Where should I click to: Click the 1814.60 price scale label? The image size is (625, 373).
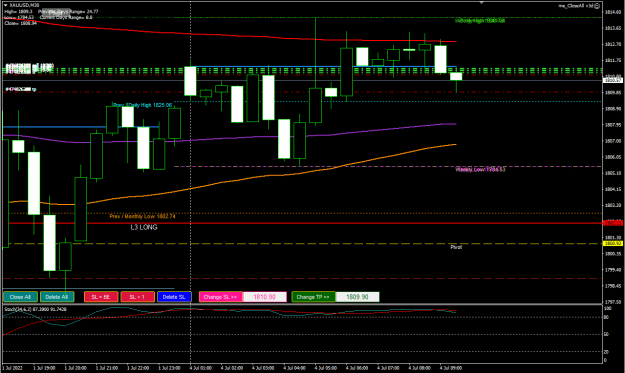pyautogui.click(x=613, y=12)
